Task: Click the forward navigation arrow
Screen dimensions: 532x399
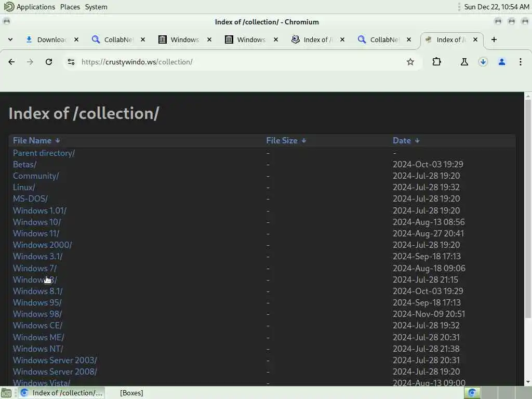Action: tap(30, 62)
